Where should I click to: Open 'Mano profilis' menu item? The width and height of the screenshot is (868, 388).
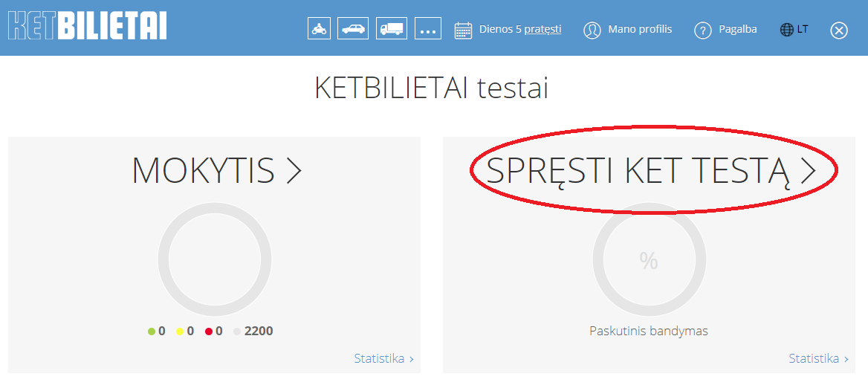pos(640,30)
